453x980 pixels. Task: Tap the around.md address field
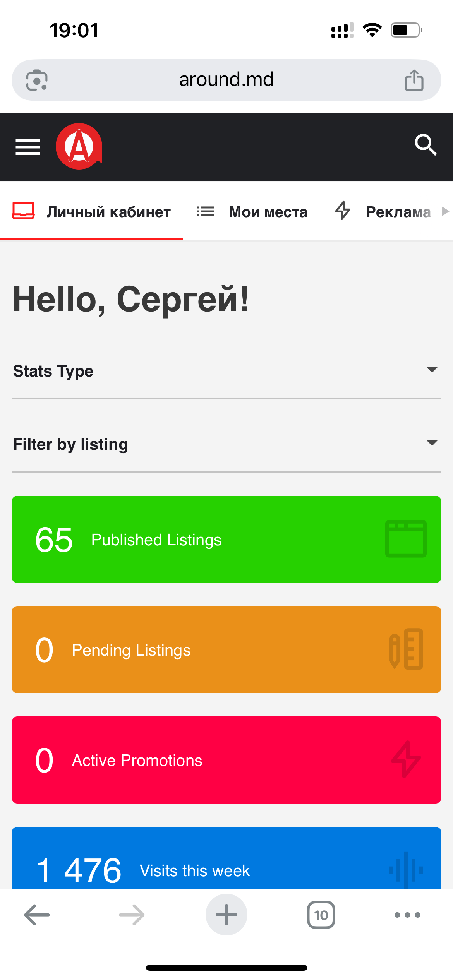tap(226, 80)
